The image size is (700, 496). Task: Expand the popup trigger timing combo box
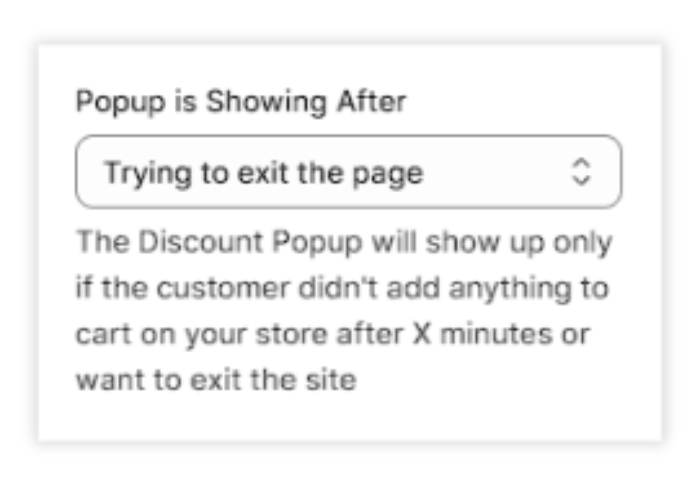[348, 172]
